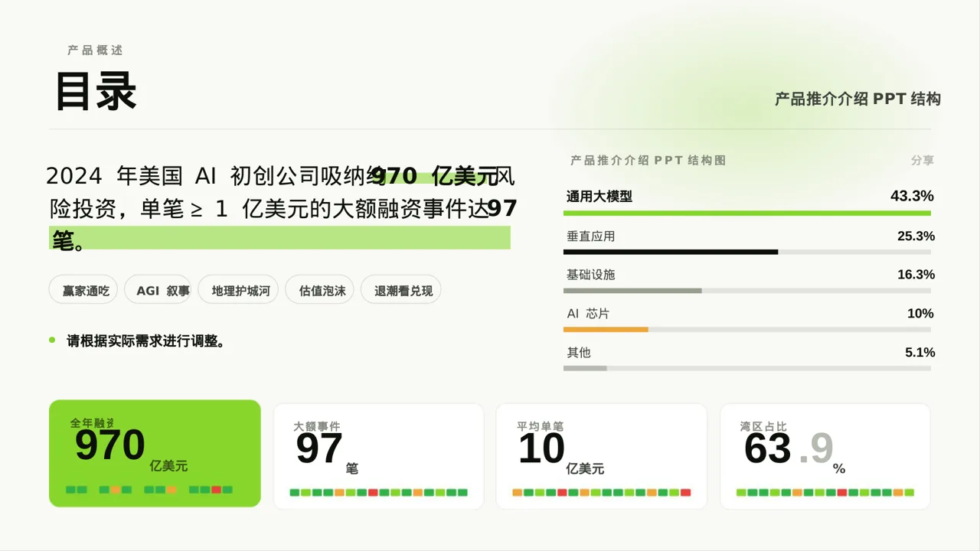The width and height of the screenshot is (980, 551).
Task: Click the 25.3% value
Action: [916, 236]
